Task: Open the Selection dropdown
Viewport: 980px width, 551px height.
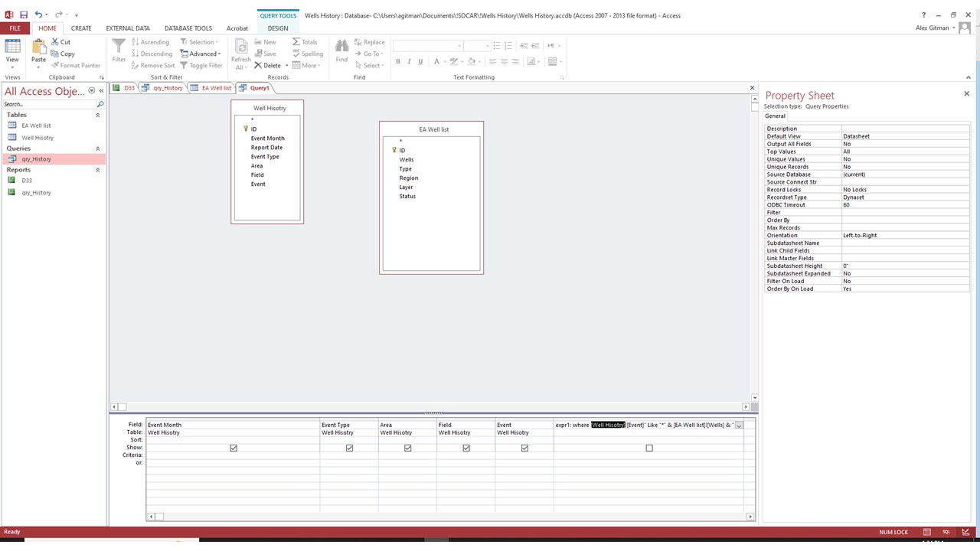Action: (x=200, y=42)
